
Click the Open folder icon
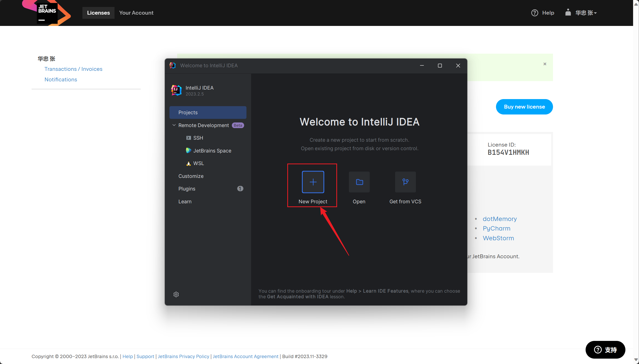[359, 182]
